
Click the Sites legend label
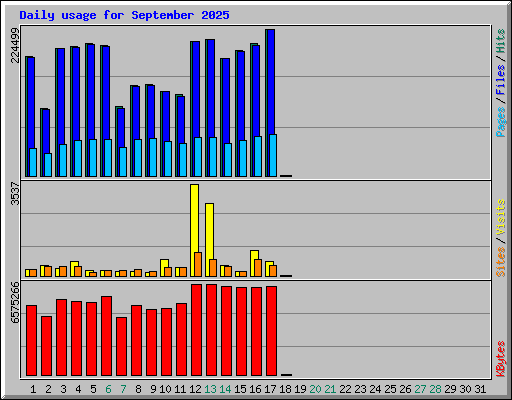pyautogui.click(x=501, y=262)
